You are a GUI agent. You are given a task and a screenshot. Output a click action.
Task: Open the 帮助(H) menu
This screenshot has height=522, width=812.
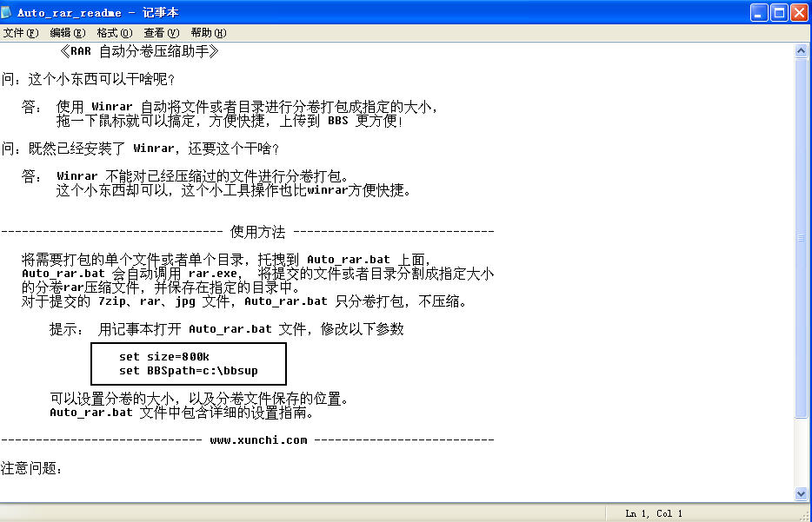[x=208, y=33]
